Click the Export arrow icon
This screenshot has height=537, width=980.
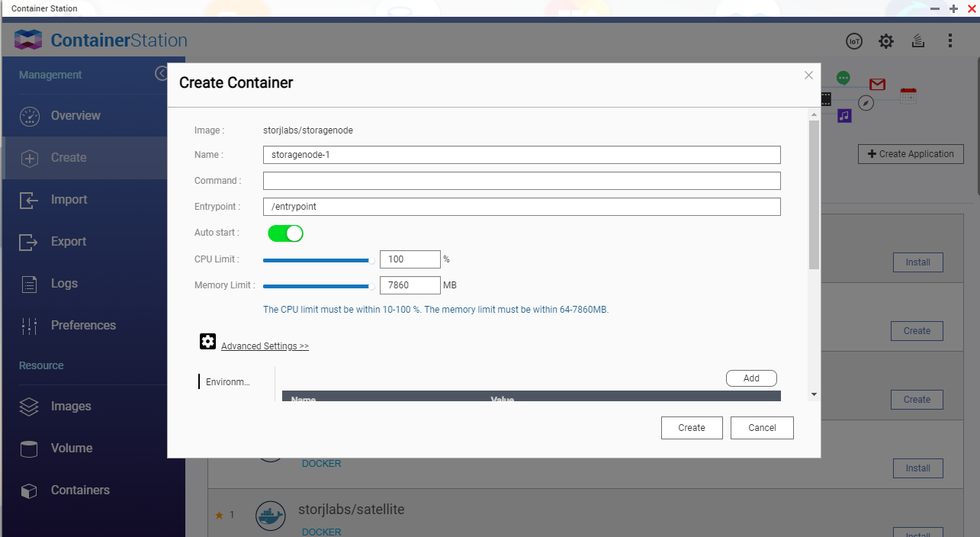pyautogui.click(x=29, y=242)
